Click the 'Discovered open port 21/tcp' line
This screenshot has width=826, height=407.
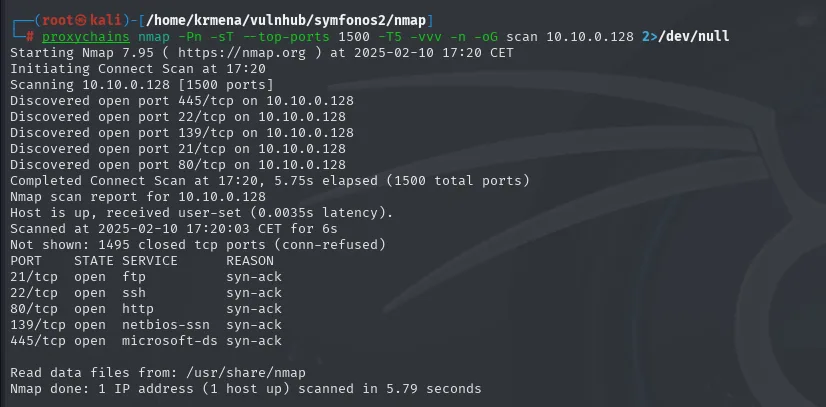[x=178, y=149]
